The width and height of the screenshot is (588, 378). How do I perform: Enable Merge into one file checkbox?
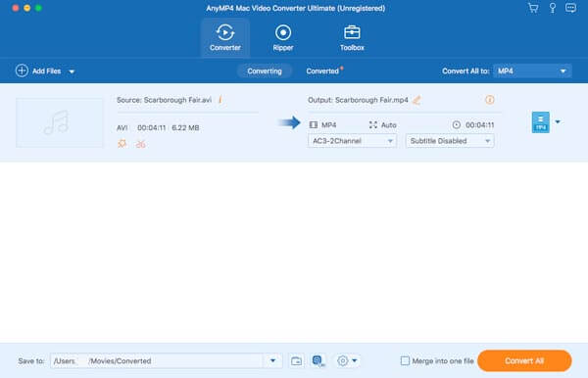pos(405,360)
